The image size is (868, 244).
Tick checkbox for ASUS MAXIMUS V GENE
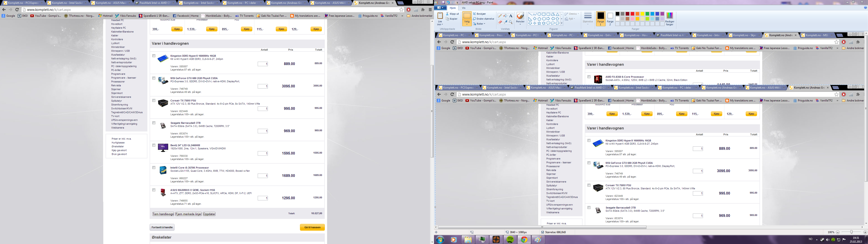coord(154,190)
